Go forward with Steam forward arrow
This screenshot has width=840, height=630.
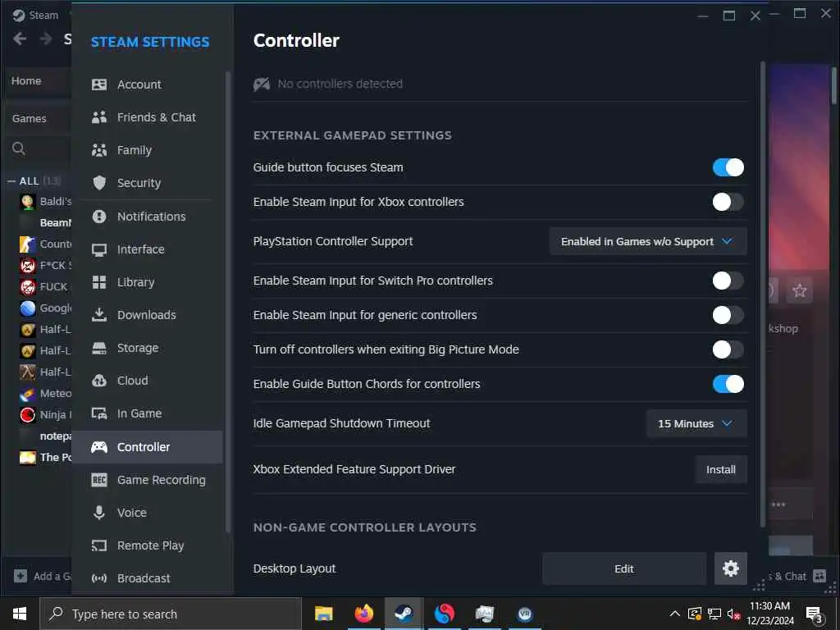(x=46, y=39)
